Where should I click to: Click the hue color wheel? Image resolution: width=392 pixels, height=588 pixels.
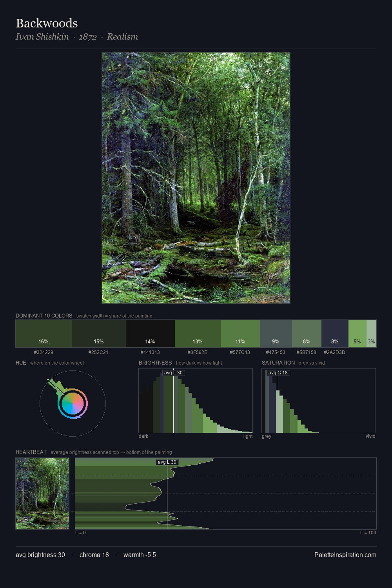click(73, 403)
